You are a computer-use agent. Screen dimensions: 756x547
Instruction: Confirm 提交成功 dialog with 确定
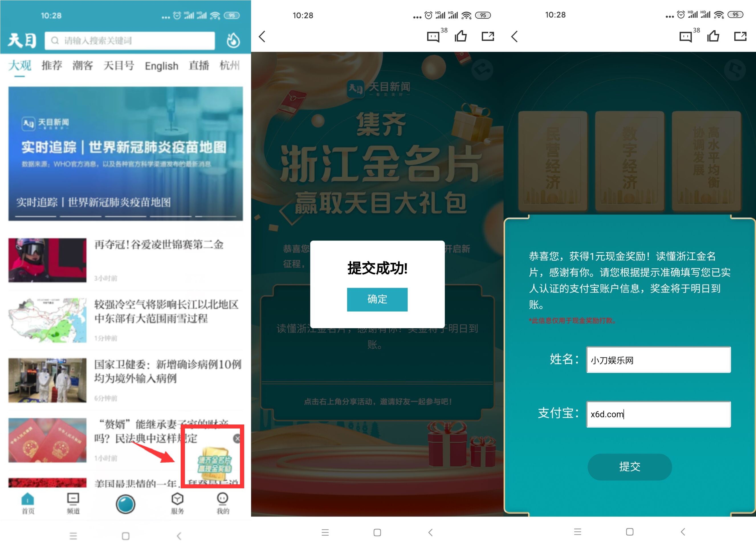pos(377,299)
